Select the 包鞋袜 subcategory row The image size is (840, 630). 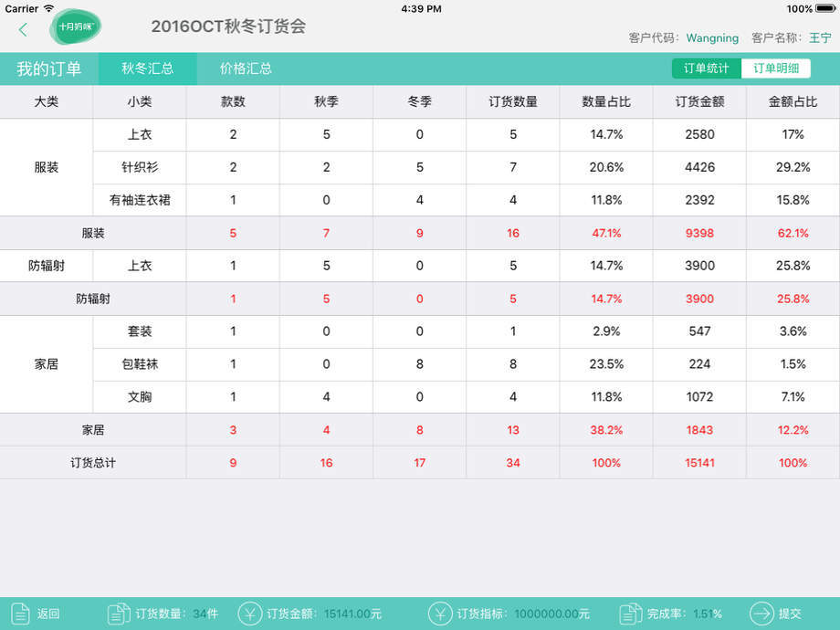click(140, 364)
